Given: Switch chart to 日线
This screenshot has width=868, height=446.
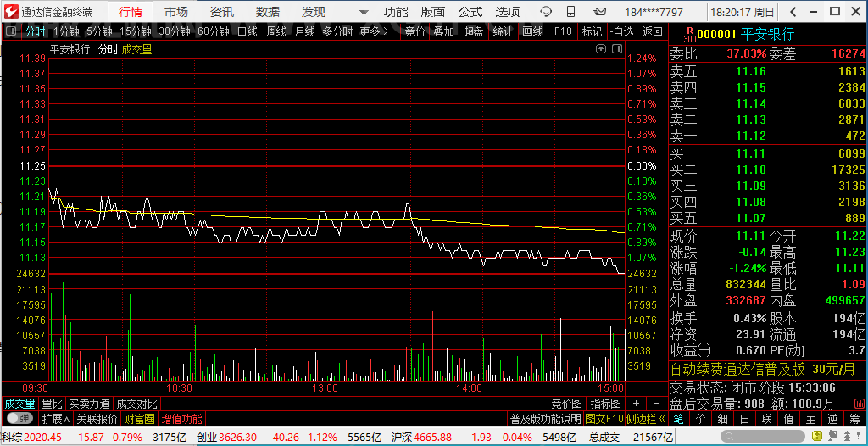Looking at the screenshot, I should (248, 31).
